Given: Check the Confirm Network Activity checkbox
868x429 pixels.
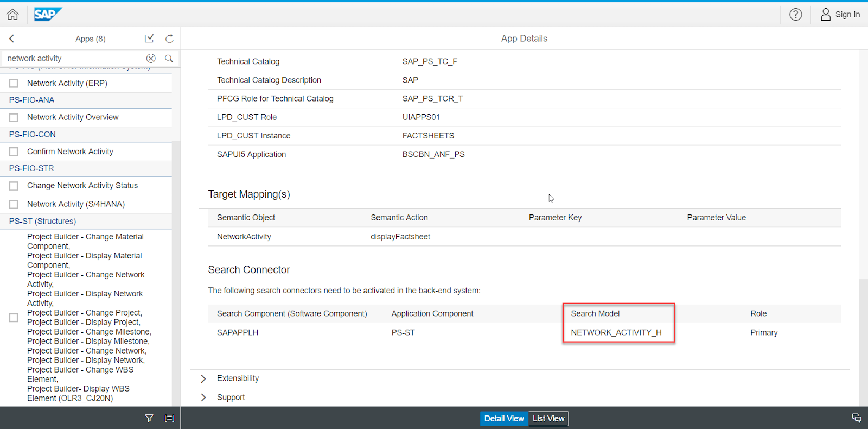Looking at the screenshot, I should click(14, 152).
